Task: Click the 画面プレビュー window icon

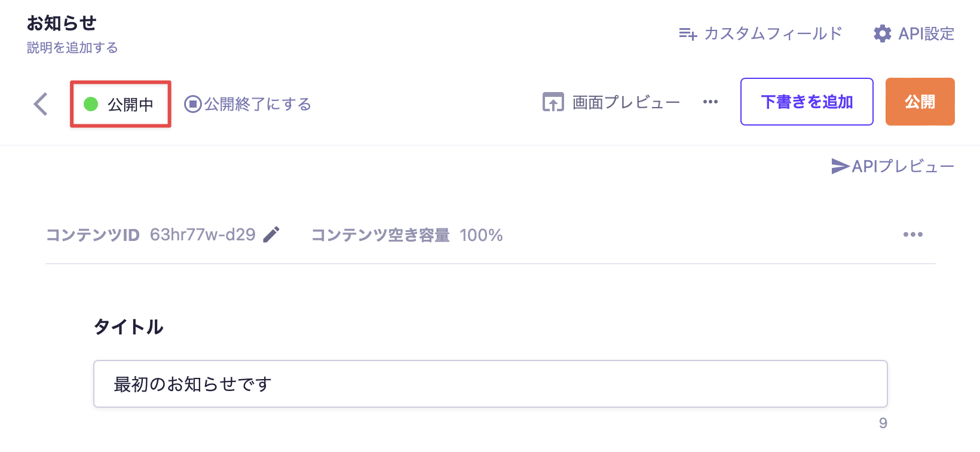Action: point(553,102)
